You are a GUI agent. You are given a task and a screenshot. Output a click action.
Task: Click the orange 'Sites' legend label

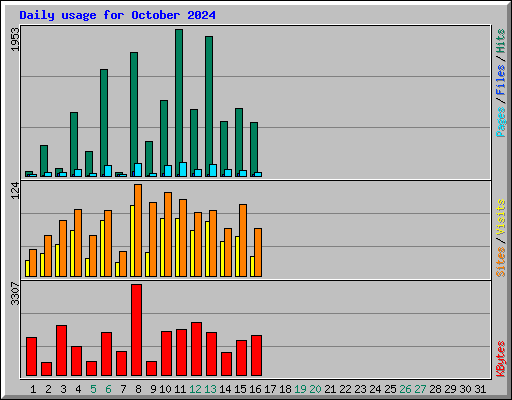pyautogui.click(x=500, y=262)
